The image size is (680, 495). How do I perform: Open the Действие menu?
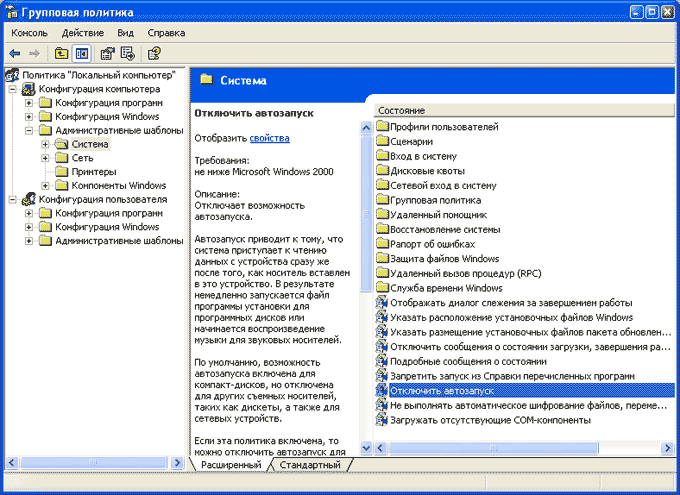pos(82,32)
